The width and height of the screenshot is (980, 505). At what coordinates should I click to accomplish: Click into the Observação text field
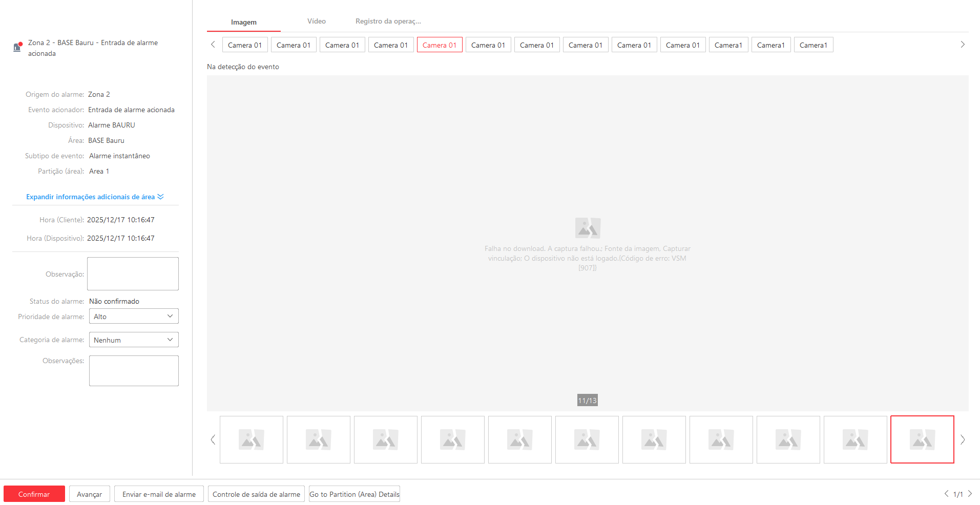click(x=133, y=274)
